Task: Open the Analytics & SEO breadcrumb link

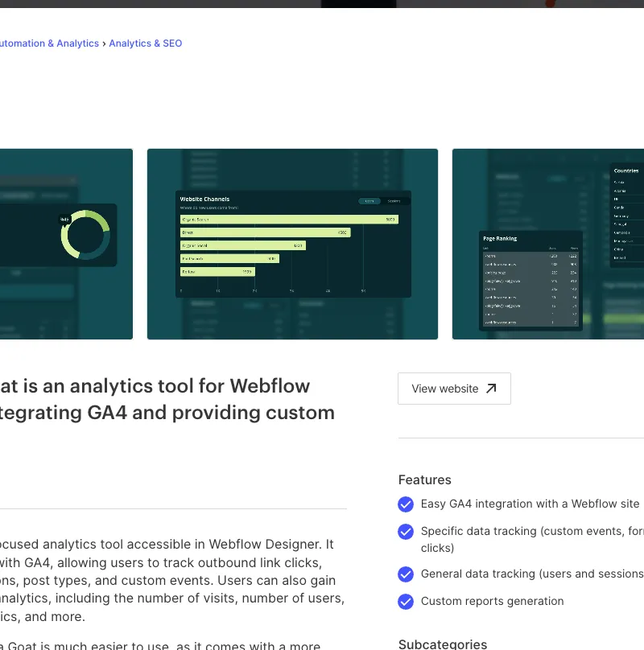Action: click(x=145, y=43)
